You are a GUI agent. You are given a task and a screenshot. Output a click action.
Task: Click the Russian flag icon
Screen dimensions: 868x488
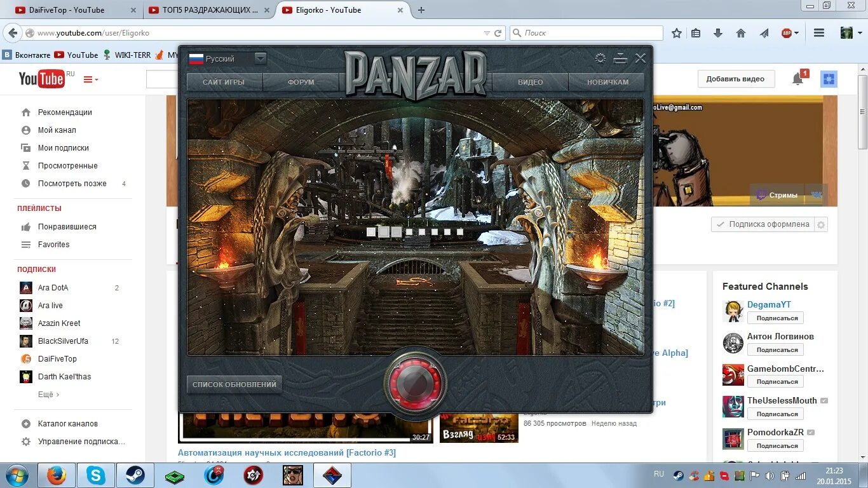click(x=196, y=58)
